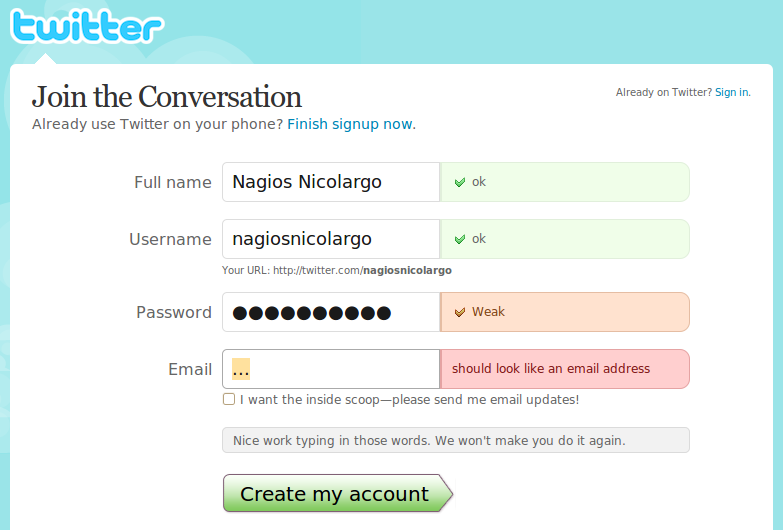Click the orange checkmark beside Weak
The image size is (783, 530).
click(x=460, y=312)
